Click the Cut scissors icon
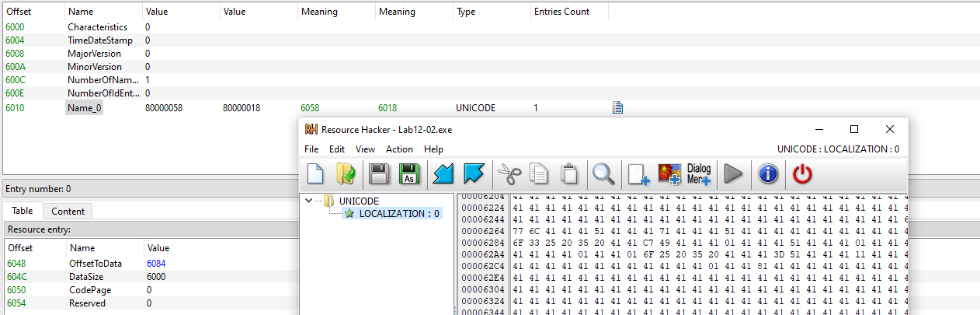 509,174
